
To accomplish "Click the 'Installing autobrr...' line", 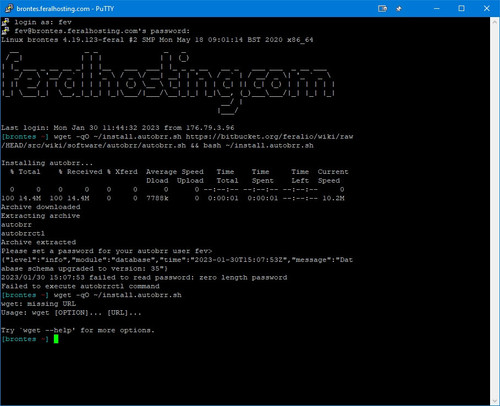I will 47,163.
